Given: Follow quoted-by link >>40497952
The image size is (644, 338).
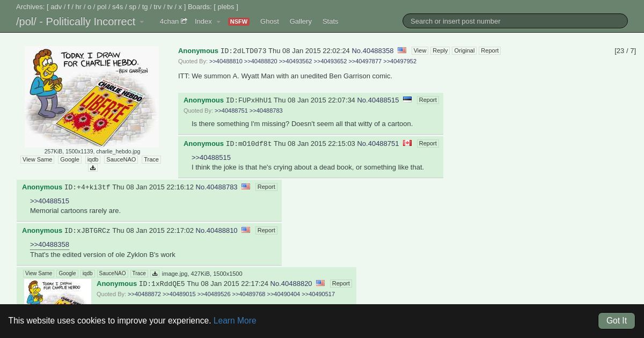Looking at the screenshot, I should click(x=400, y=61).
